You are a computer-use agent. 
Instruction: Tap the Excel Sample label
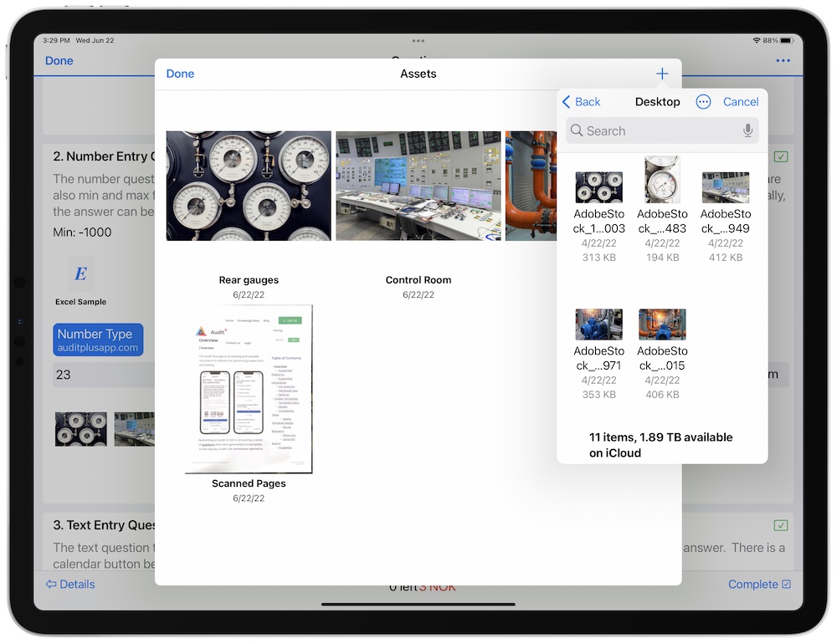[80, 302]
